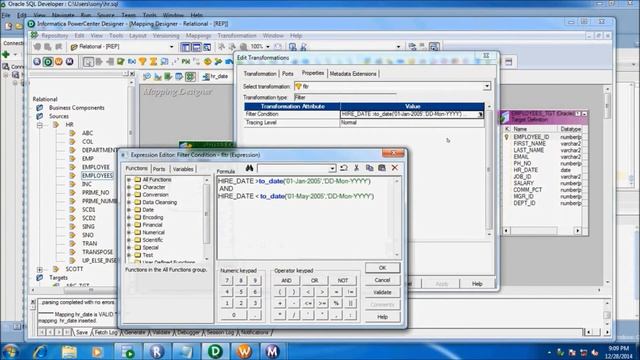Open the Find combo box dropdown in Expression Editor

(x=332, y=168)
